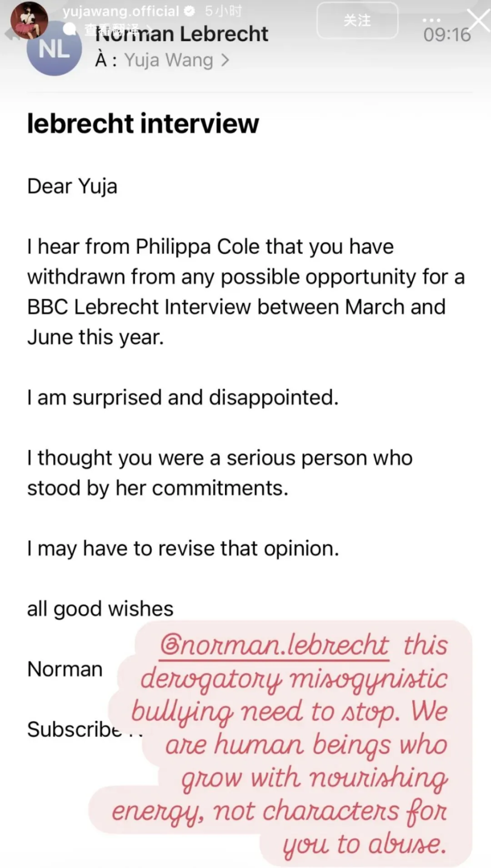Click the 'Dear Yuja' greeting line
Screen dimensions: 491x868
tap(72, 186)
